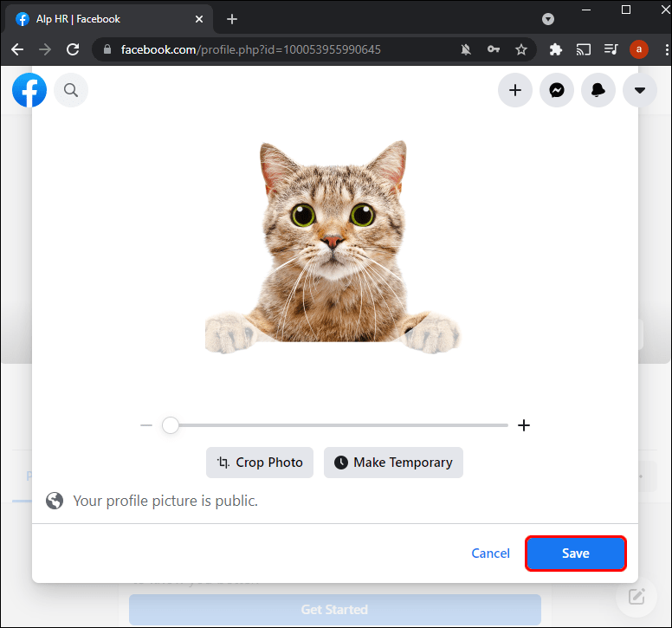Image resolution: width=672 pixels, height=628 pixels.
Task: Bookmark this page with the star
Action: tap(520, 49)
